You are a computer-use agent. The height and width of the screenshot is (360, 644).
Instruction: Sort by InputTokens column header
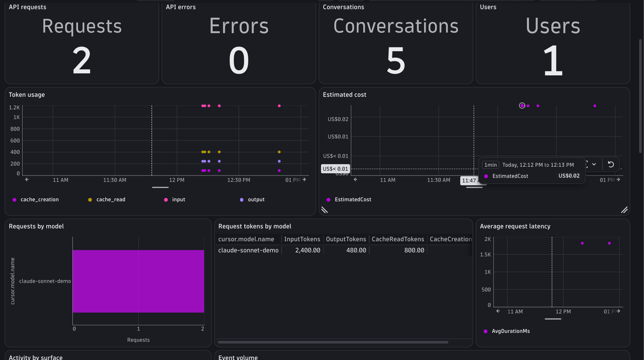[302, 239]
